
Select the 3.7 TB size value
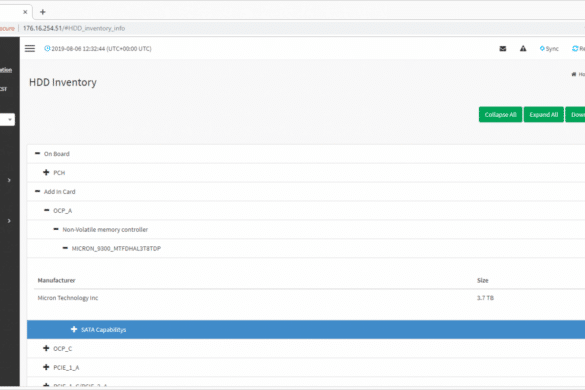click(485, 298)
